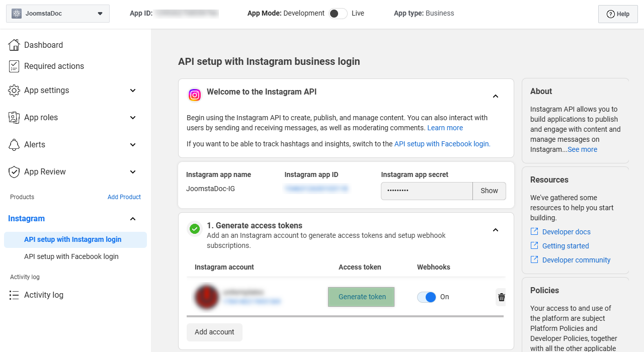Click the App Review shield icon
644x352 pixels.
click(14, 172)
